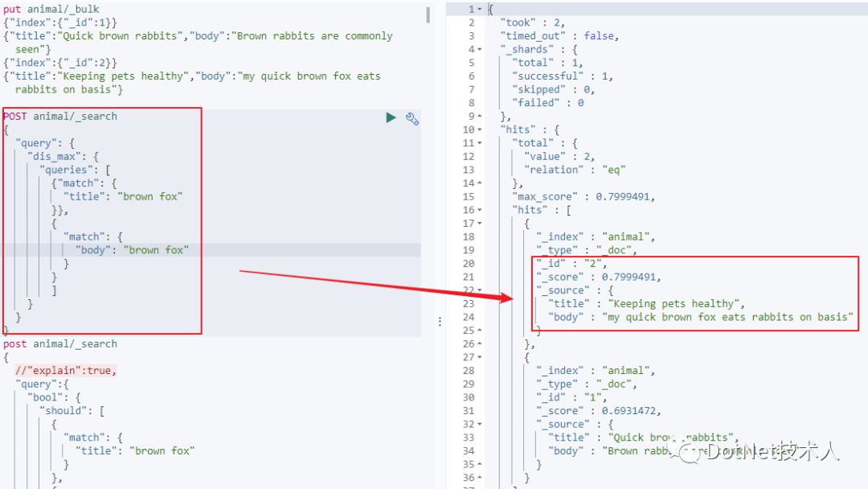
Task: Run the dis_max search request with play icon
Action: tap(391, 117)
